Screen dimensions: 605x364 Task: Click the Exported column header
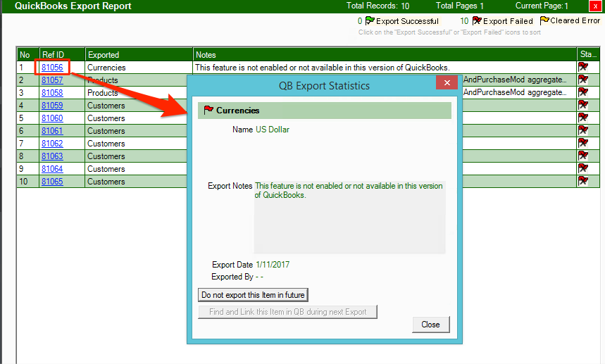tap(139, 54)
